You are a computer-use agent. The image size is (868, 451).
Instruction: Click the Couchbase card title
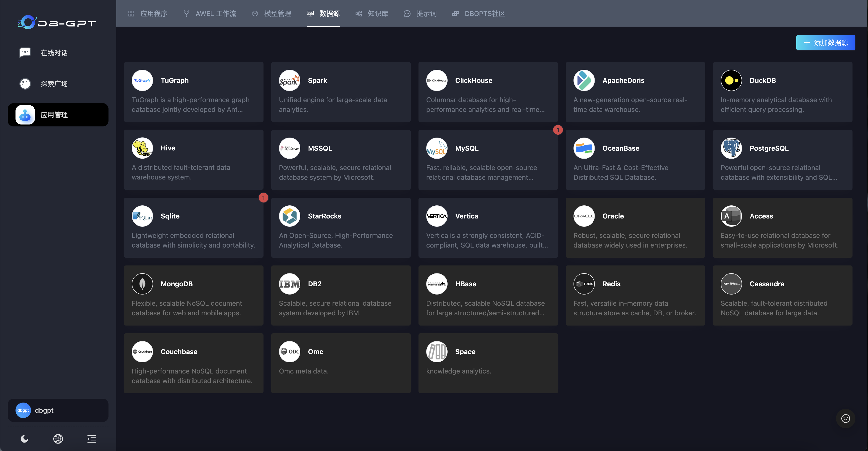click(179, 351)
